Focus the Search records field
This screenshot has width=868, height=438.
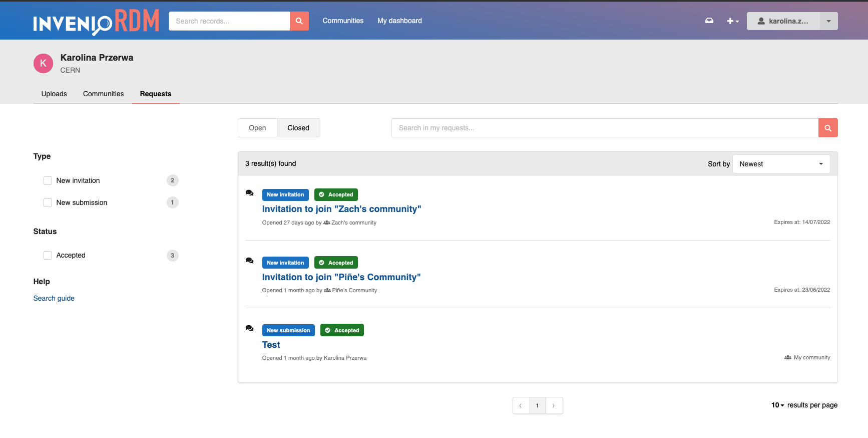(x=229, y=21)
